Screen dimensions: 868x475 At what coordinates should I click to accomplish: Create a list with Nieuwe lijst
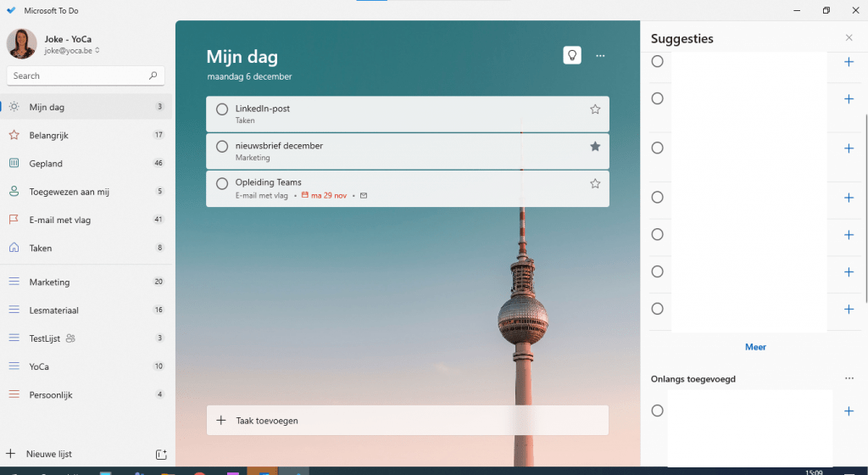point(48,454)
